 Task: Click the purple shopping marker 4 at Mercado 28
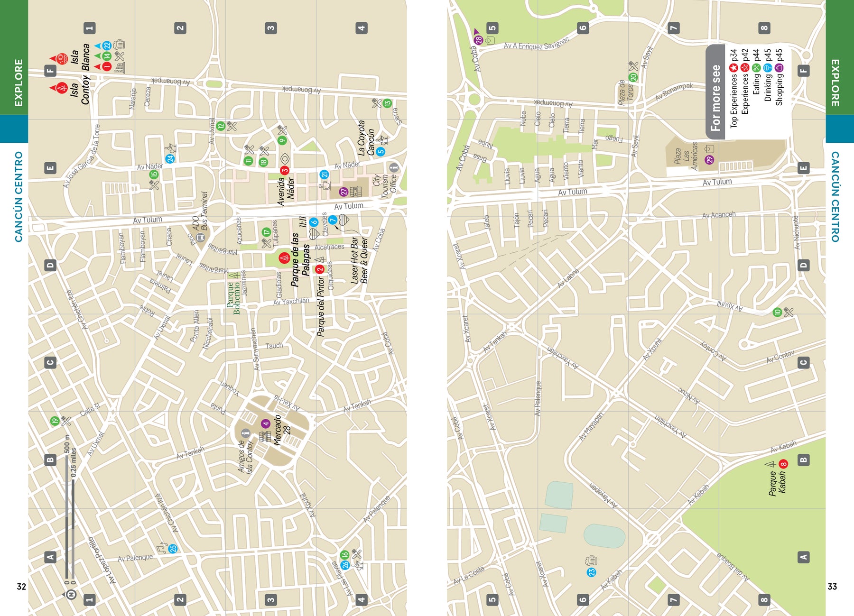pyautogui.click(x=265, y=423)
